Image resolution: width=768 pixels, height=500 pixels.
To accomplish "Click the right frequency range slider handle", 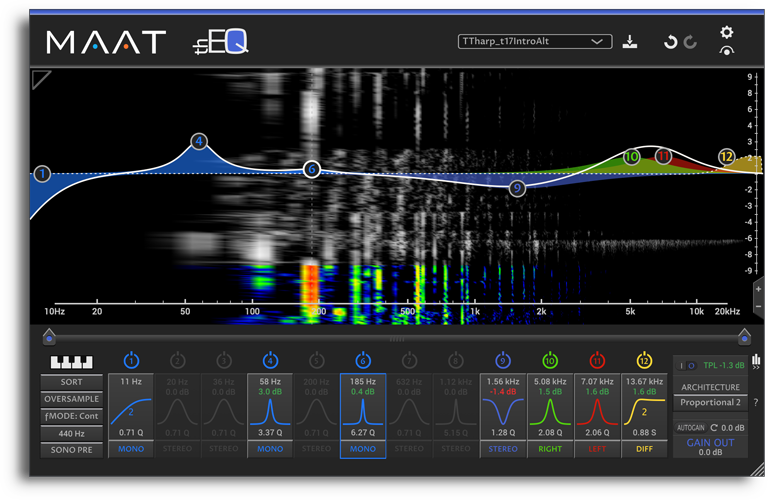I will [744, 336].
